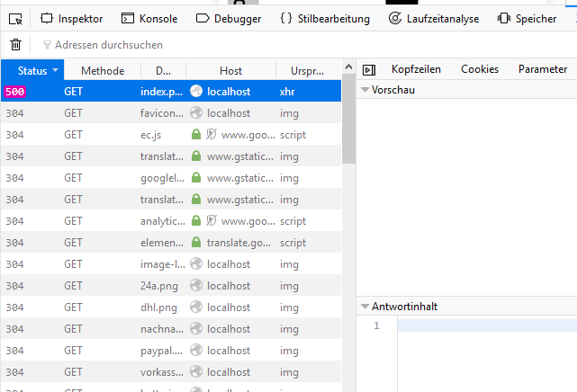Select the 500 status index.p request

point(162,92)
